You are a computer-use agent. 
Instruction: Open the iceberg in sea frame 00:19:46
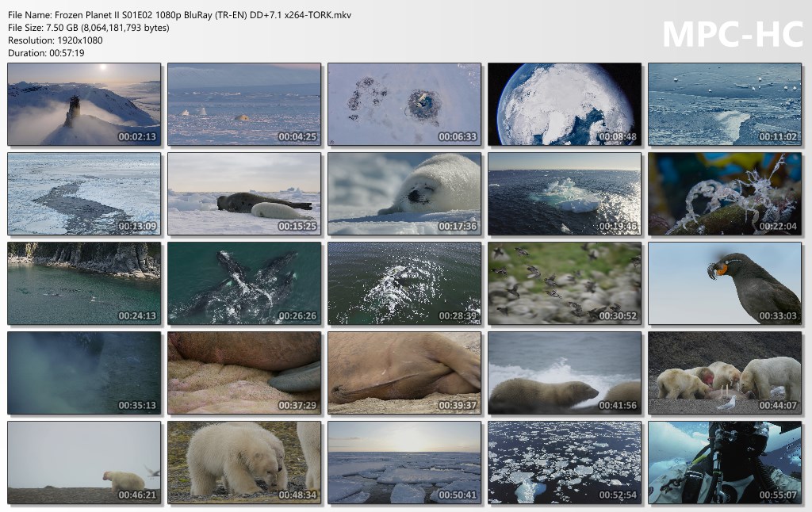565,193
